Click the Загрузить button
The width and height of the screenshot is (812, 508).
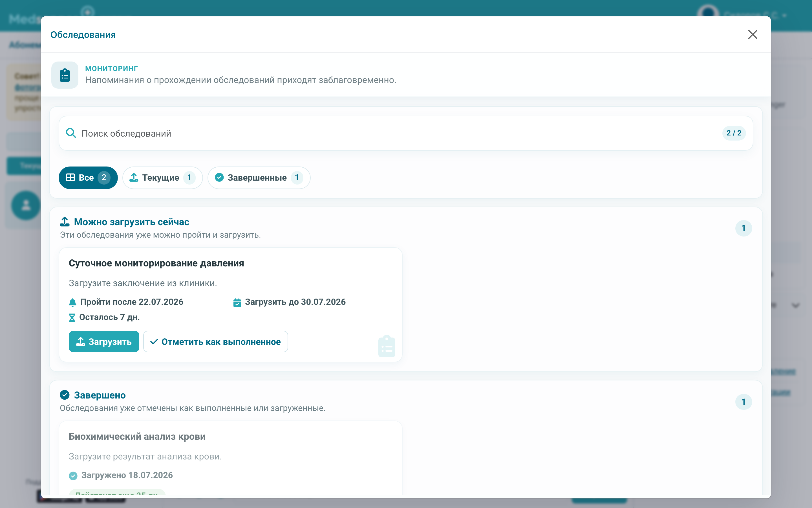tap(104, 341)
